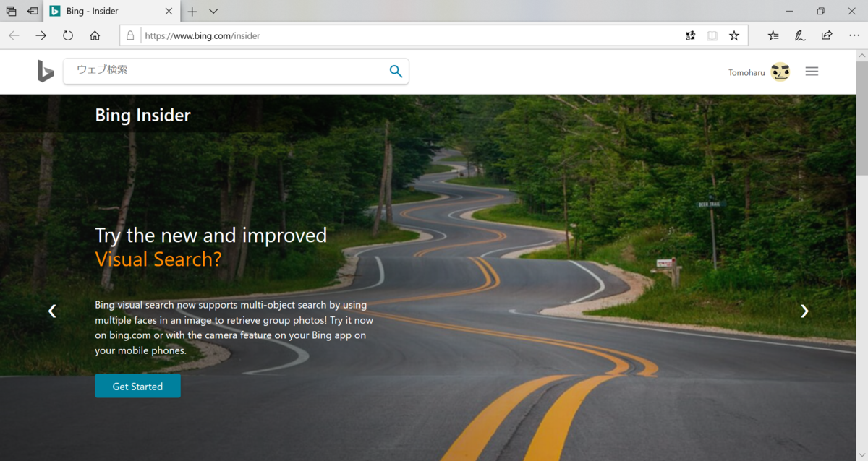This screenshot has height=461, width=868.
Task: Open Edge settings and more menu
Action: tap(854, 35)
